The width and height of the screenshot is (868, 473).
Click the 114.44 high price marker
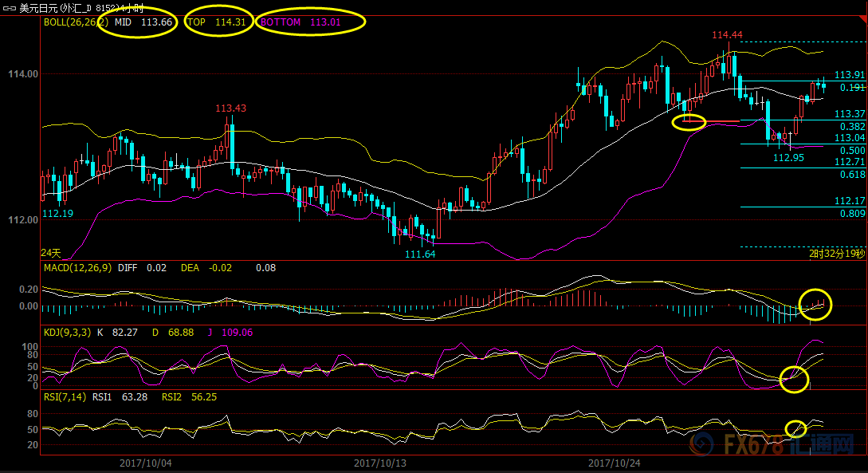(727, 35)
